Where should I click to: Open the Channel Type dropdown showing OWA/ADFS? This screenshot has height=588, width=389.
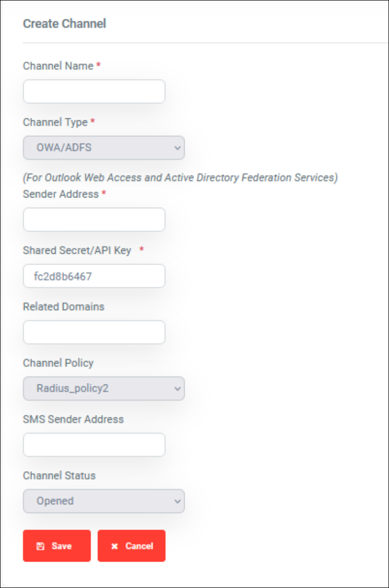(x=103, y=148)
